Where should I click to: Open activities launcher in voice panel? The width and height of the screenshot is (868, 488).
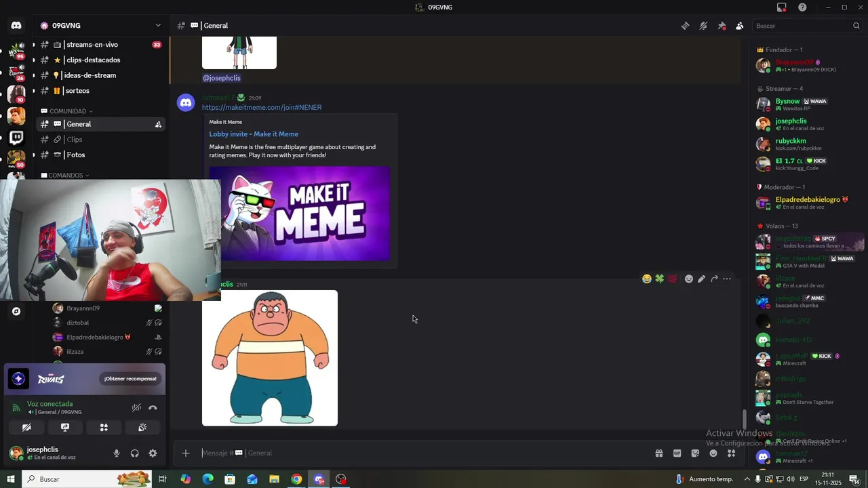coord(104,428)
